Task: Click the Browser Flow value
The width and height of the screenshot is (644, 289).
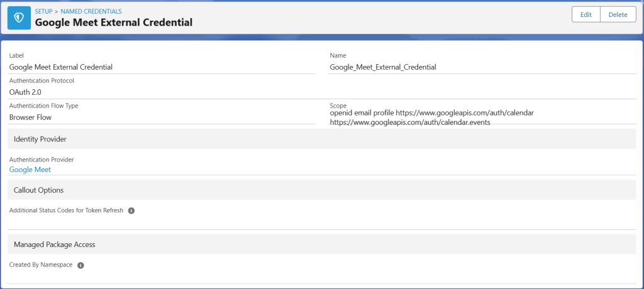Action: coord(30,117)
